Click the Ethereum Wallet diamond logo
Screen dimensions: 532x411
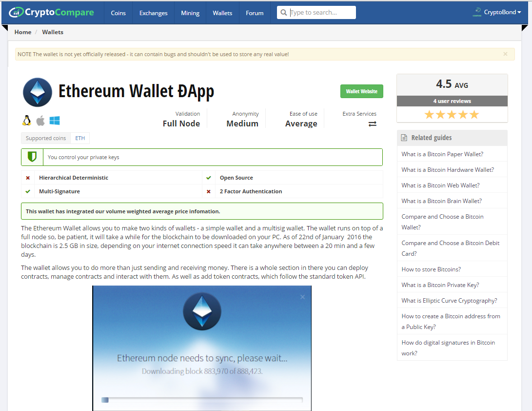[x=38, y=92]
